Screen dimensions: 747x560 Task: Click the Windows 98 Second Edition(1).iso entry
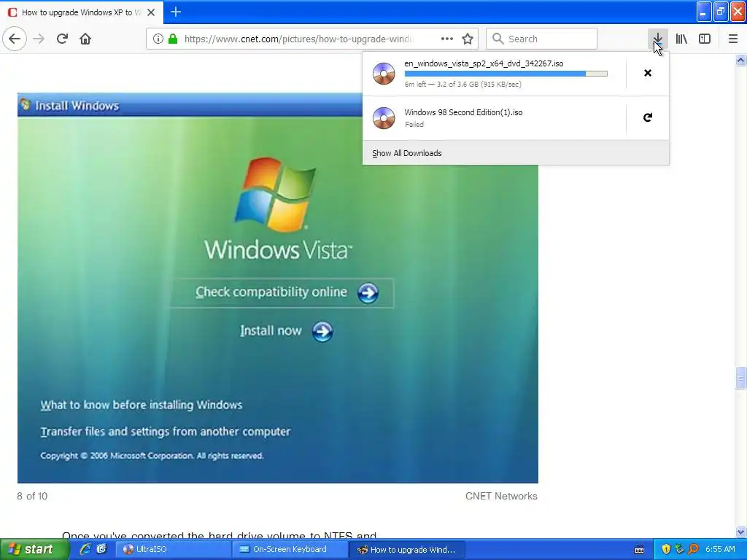click(x=494, y=117)
